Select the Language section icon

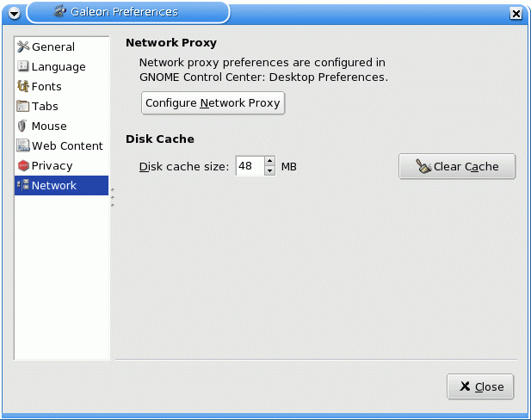23,67
